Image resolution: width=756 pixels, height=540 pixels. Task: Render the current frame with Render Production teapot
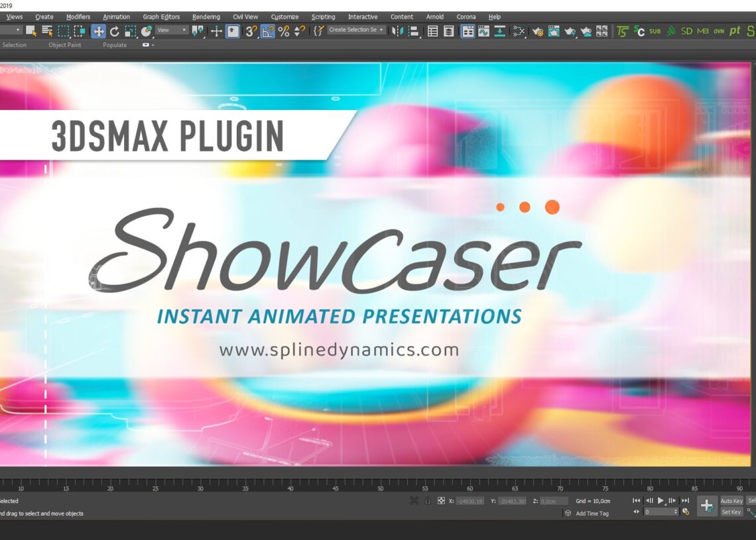pos(569,30)
